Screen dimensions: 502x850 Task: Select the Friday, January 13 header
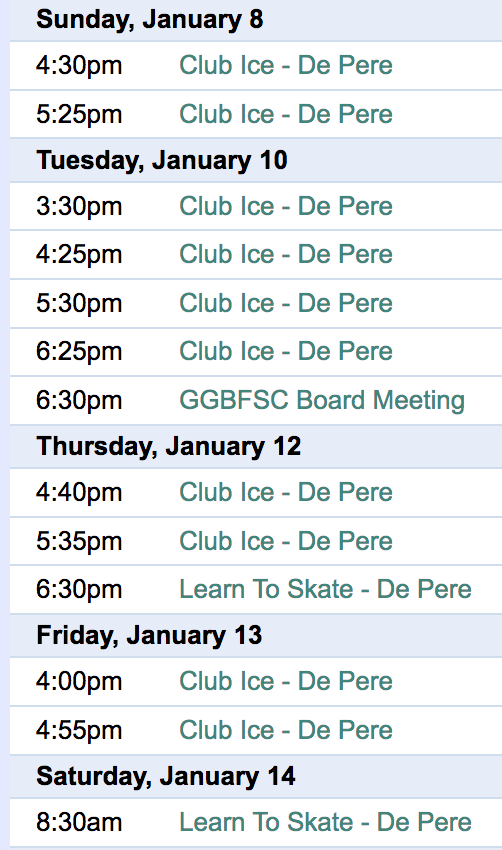(x=149, y=636)
